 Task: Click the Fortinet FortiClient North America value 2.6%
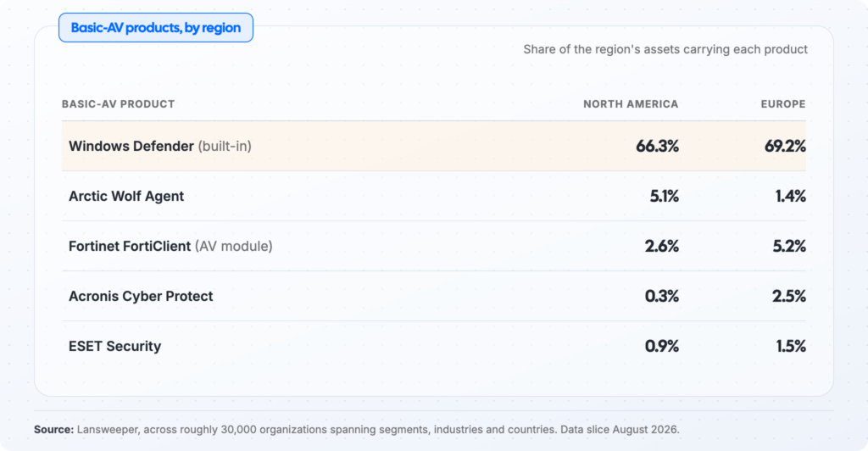(x=661, y=246)
